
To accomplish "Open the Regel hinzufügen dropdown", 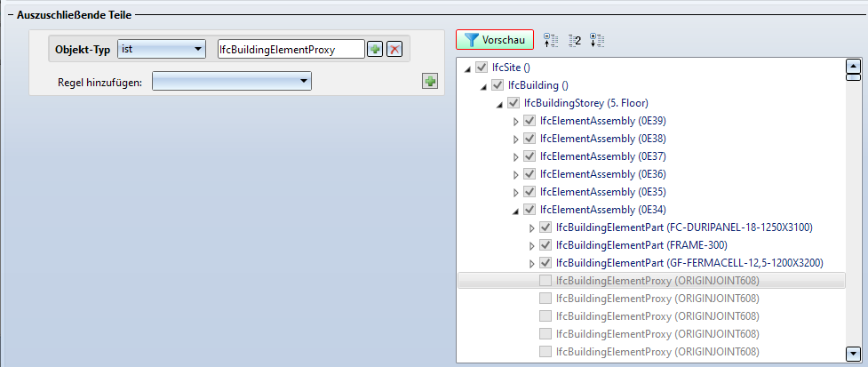I will coord(231,82).
